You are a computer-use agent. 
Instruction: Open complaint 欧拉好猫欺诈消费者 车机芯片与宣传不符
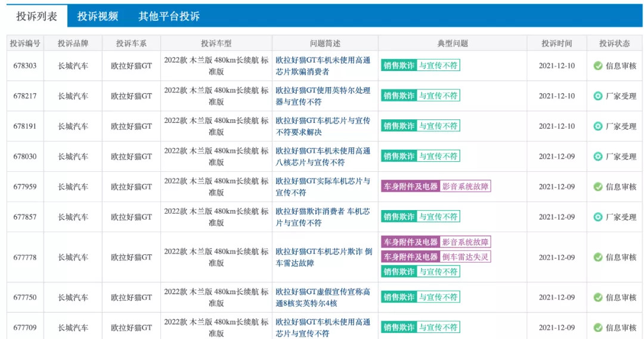click(323, 217)
